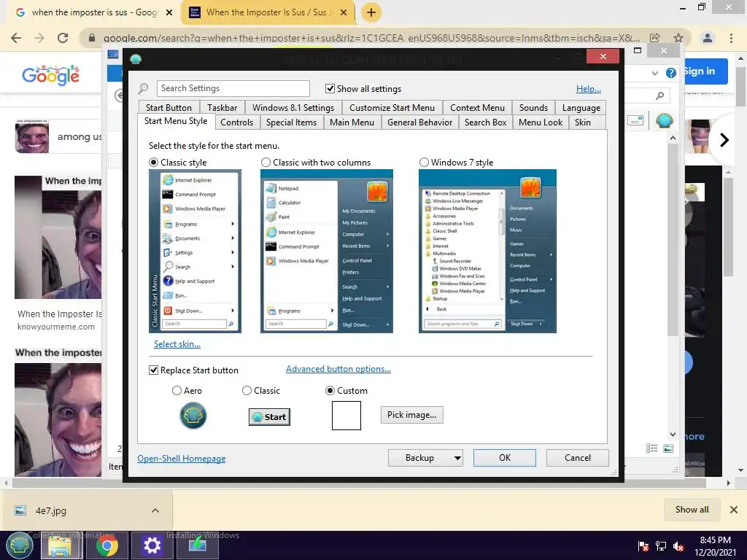Open the Menu Look tab
747x560 pixels.
point(541,122)
